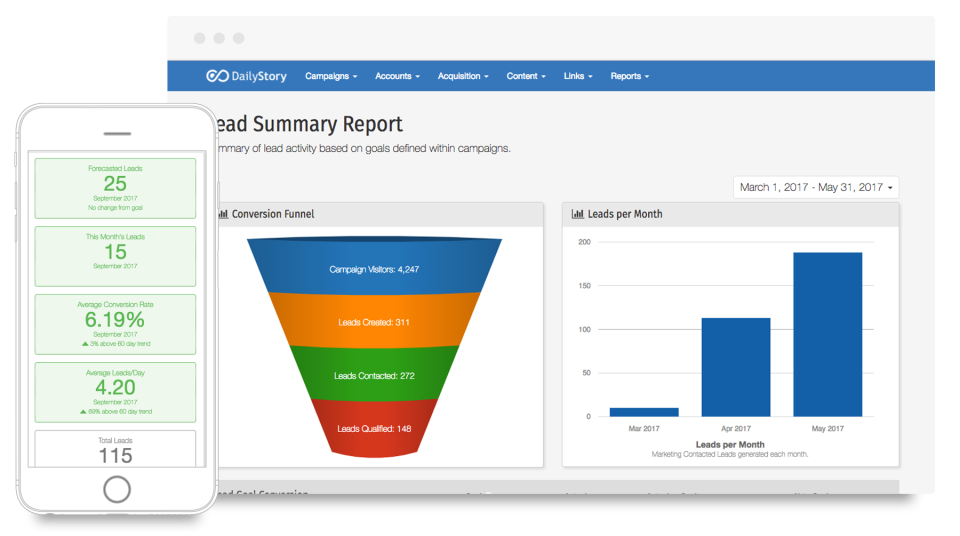The height and width of the screenshot is (536, 960).
Task: Tap the Average Leads/Day card
Action: [115, 392]
